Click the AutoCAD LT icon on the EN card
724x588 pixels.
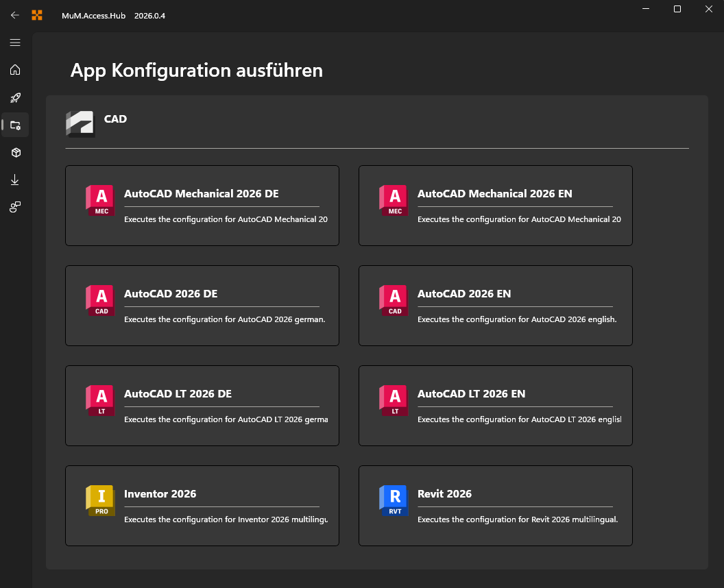(393, 400)
